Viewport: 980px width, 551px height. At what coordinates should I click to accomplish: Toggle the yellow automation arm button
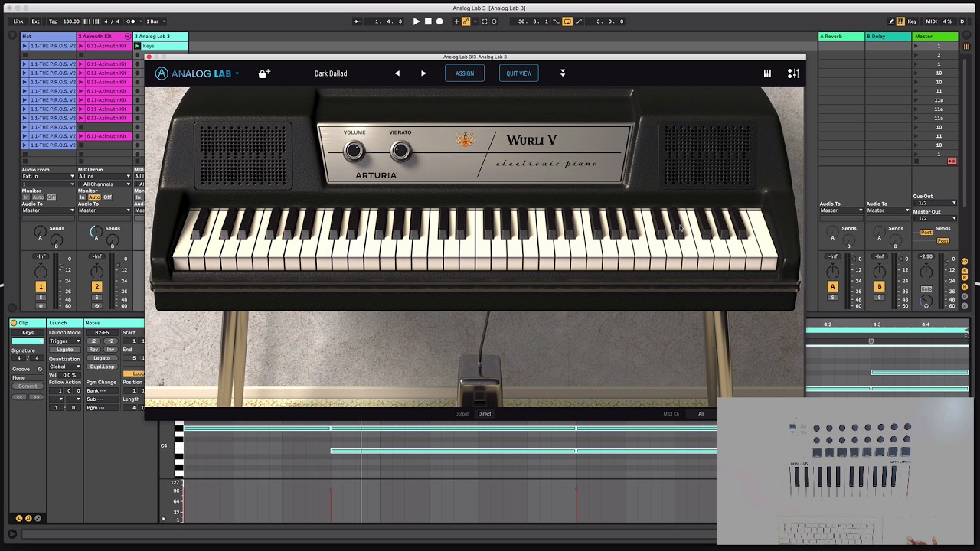pos(465,21)
